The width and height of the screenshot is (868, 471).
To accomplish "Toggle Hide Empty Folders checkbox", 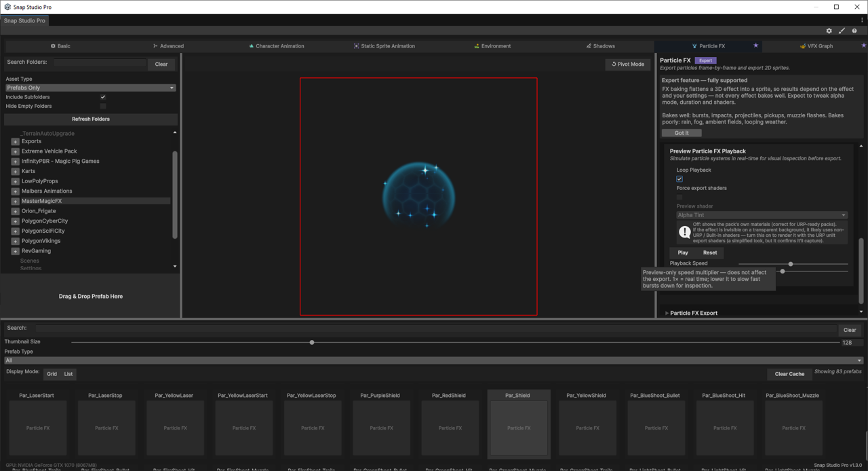I will coord(103,106).
